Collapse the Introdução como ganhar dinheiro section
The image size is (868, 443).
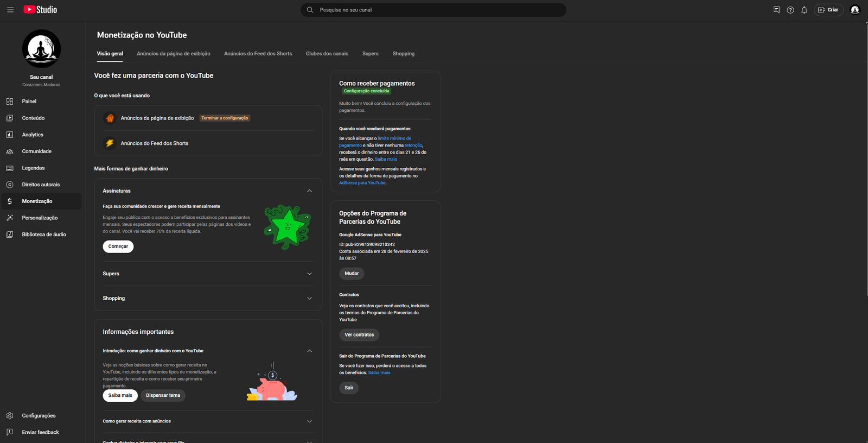[x=309, y=351]
